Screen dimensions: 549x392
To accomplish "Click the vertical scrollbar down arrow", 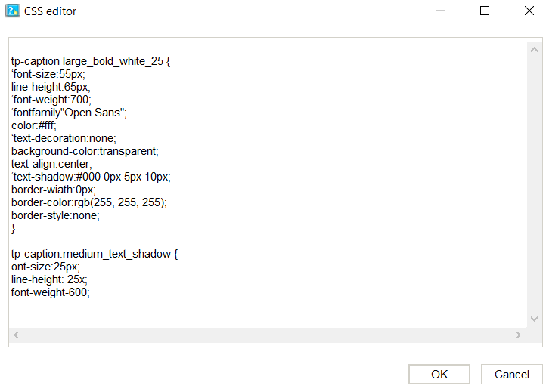I will (534, 319).
